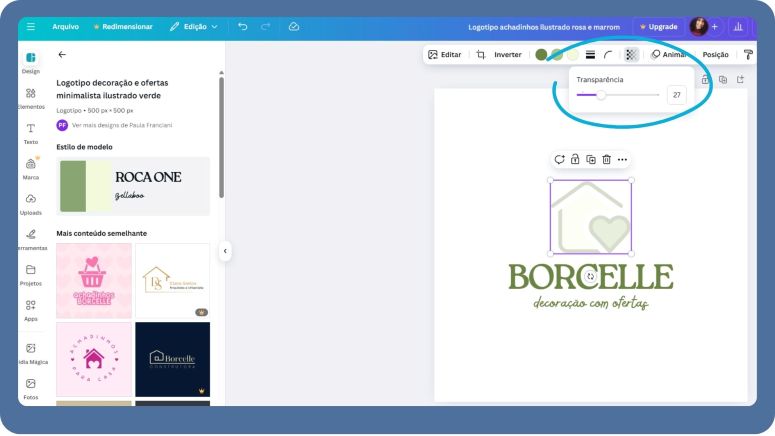Select the copy style paint roller icon
Image resolution: width=775 pixels, height=436 pixels.
tap(748, 54)
